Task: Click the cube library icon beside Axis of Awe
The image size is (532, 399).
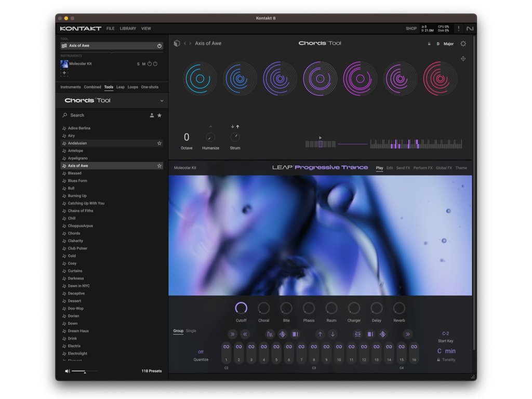Action: click(177, 44)
